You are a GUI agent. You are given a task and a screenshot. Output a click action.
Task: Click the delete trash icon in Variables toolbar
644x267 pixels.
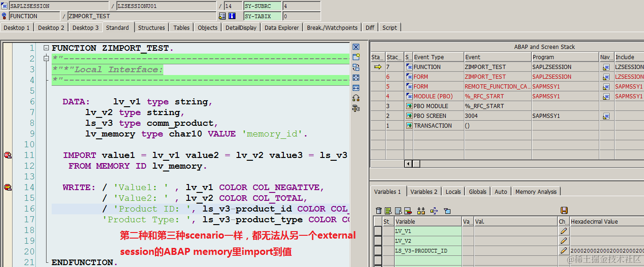[379, 211]
